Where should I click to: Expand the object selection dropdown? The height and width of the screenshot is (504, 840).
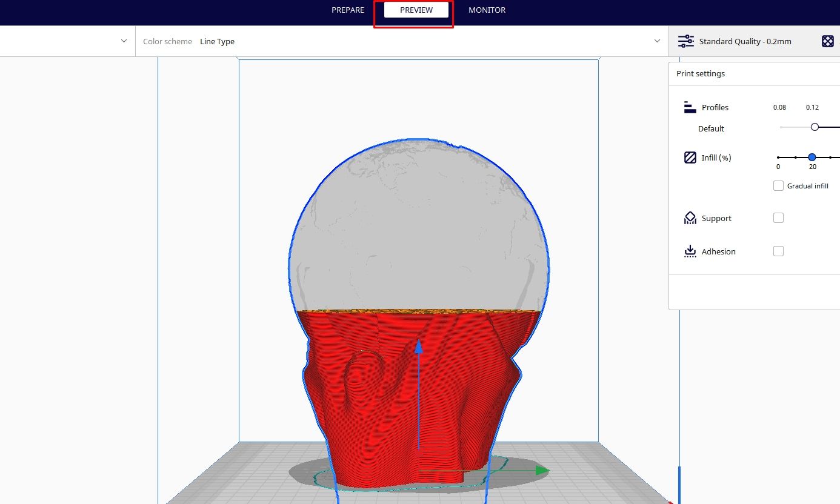point(124,41)
